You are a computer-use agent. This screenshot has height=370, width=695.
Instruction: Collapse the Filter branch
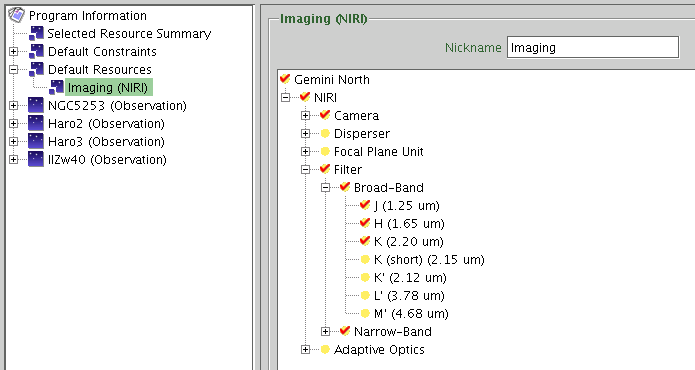click(x=305, y=169)
